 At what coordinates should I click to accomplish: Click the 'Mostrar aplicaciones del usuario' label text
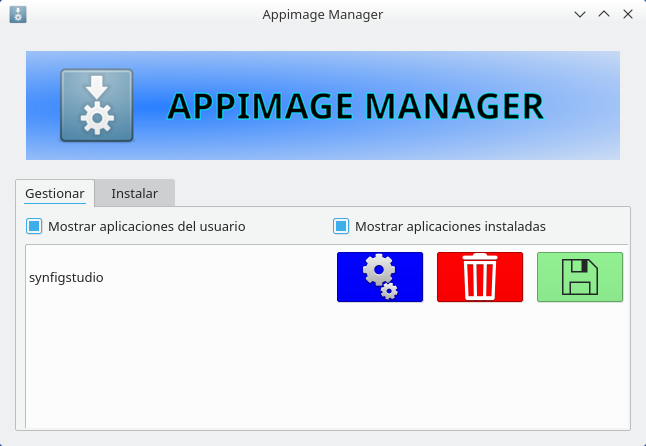coord(146,226)
